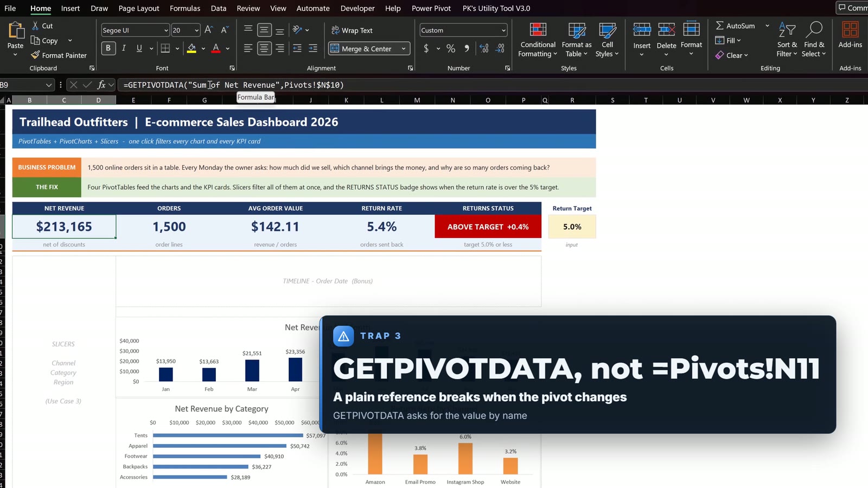This screenshot has width=868, height=488.
Task: Cancel formula entry with X button
Action: tap(74, 85)
